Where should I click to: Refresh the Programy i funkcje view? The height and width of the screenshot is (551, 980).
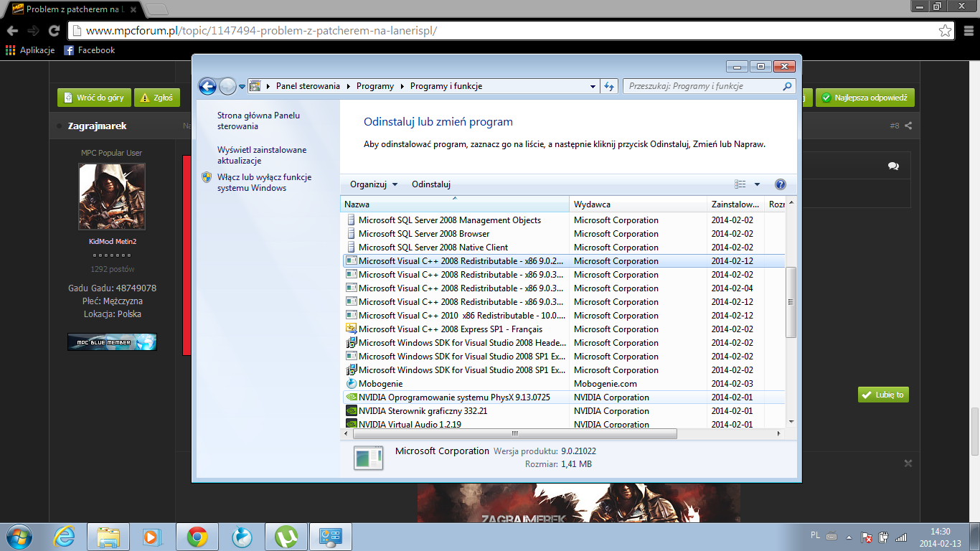tap(609, 86)
